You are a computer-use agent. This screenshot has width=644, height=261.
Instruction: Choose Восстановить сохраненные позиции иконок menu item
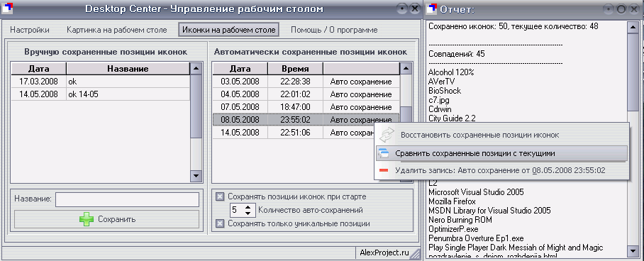501,135
